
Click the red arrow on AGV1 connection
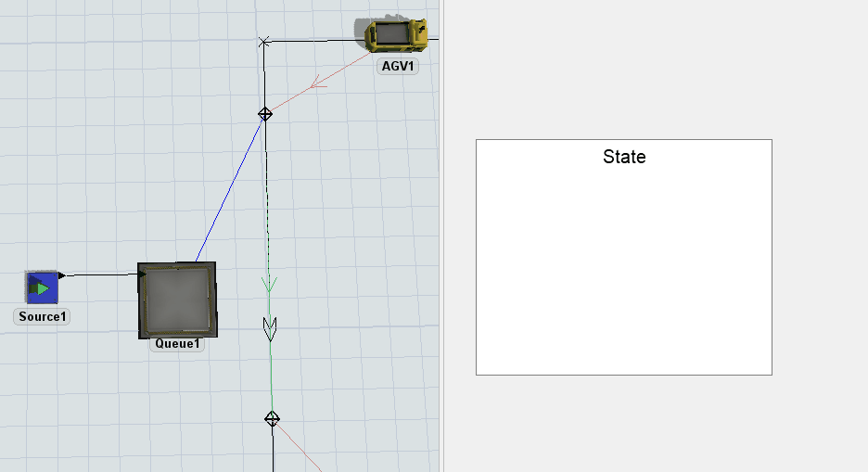point(318,83)
